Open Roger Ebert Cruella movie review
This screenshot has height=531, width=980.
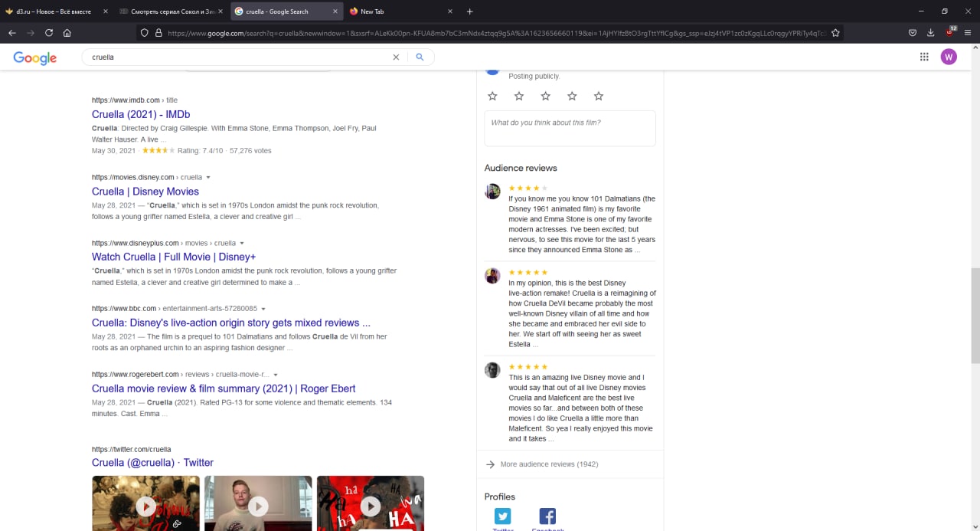(x=224, y=388)
